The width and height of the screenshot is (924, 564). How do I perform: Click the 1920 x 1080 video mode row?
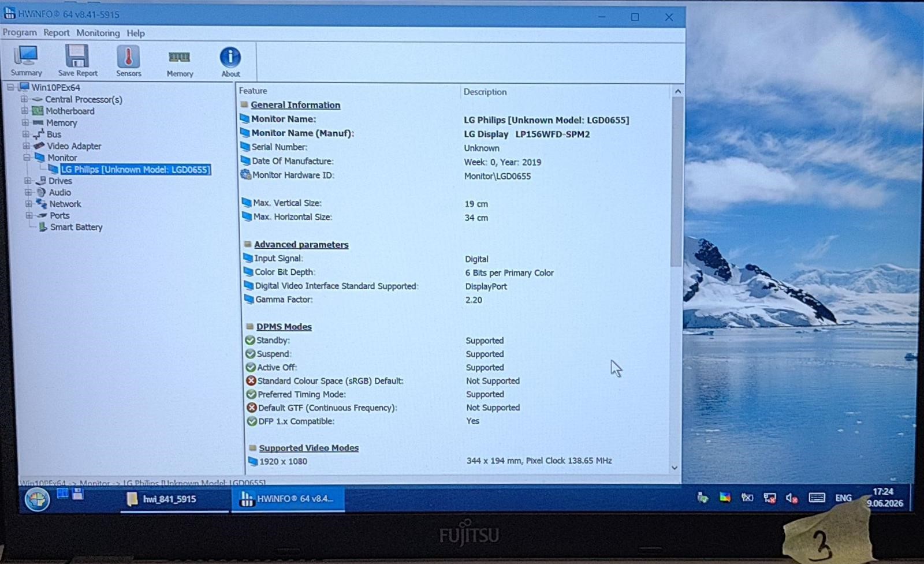283,461
